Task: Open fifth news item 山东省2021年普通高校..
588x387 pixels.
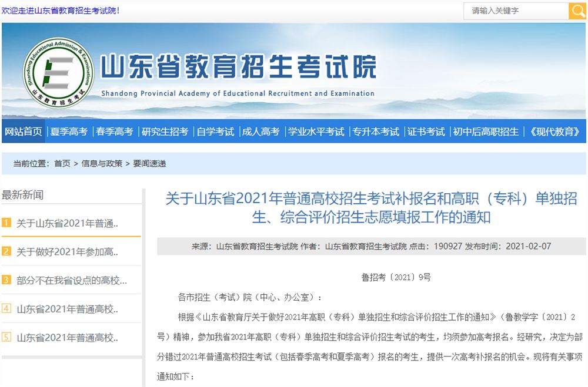Action: pos(67,338)
